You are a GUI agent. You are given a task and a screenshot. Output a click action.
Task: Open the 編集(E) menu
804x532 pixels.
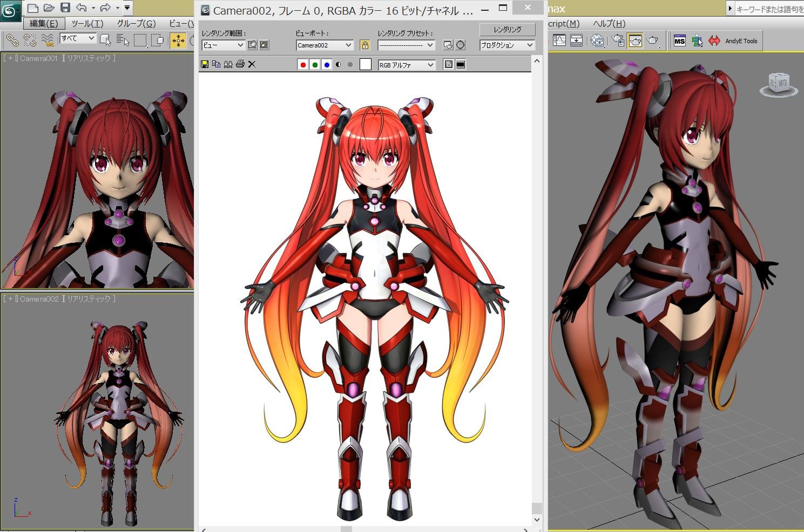coord(44,23)
